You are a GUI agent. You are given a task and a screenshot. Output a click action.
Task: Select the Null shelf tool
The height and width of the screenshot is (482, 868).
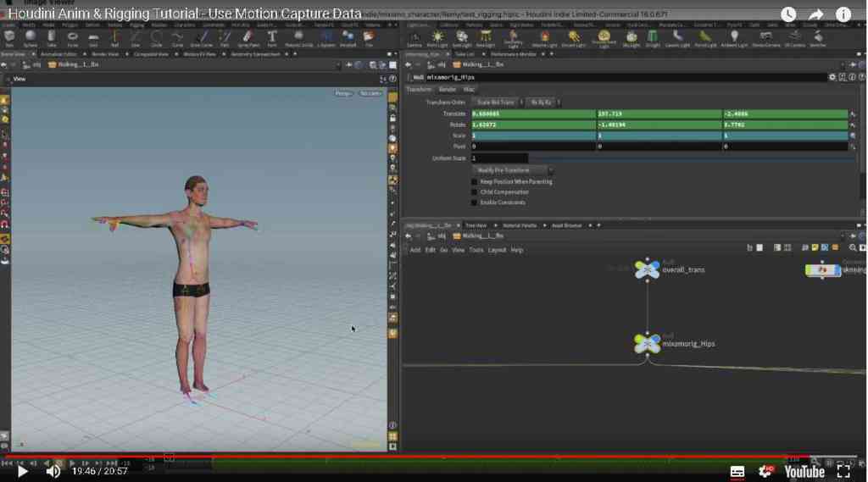[x=114, y=38]
